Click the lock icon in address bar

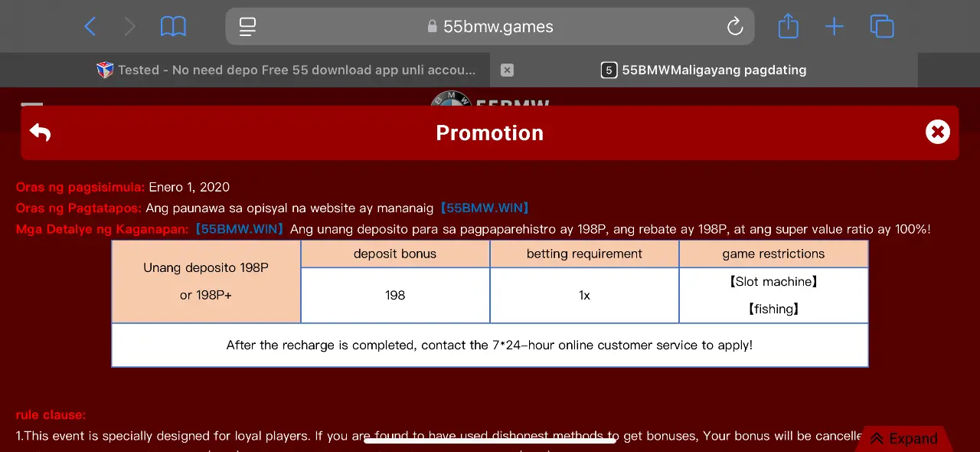433,27
